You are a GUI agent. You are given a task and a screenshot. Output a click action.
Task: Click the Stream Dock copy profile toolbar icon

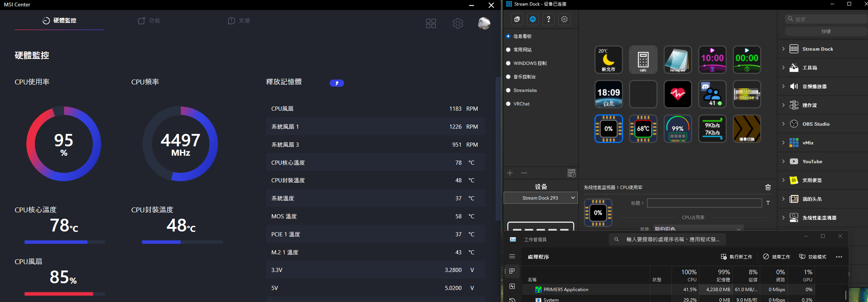point(517,19)
